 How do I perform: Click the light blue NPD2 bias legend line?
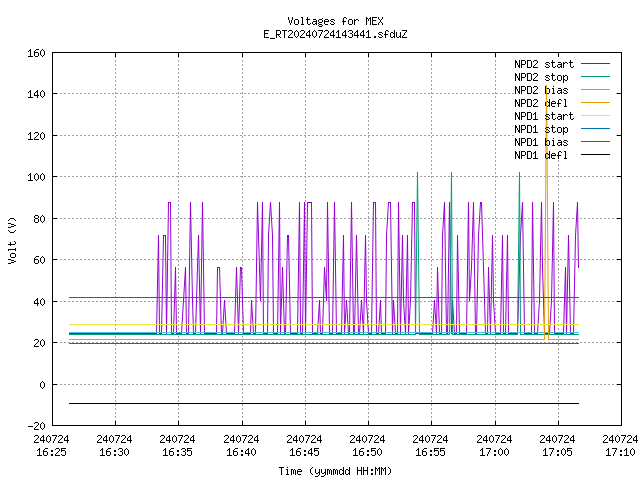[595, 90]
